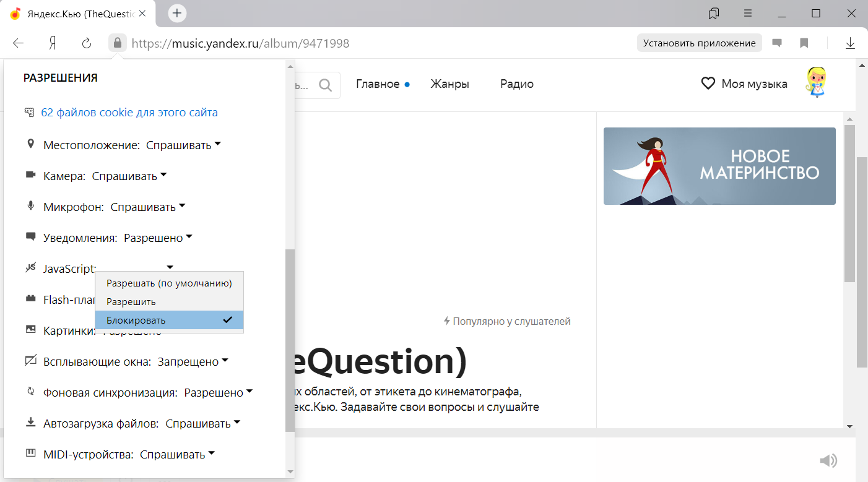Click the camera permission icon
Screen dimensions: 868x482
click(30, 175)
